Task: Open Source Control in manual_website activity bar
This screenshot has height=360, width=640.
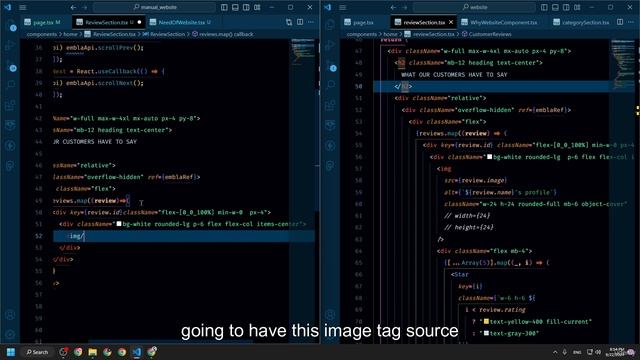Action: (x=11, y=65)
